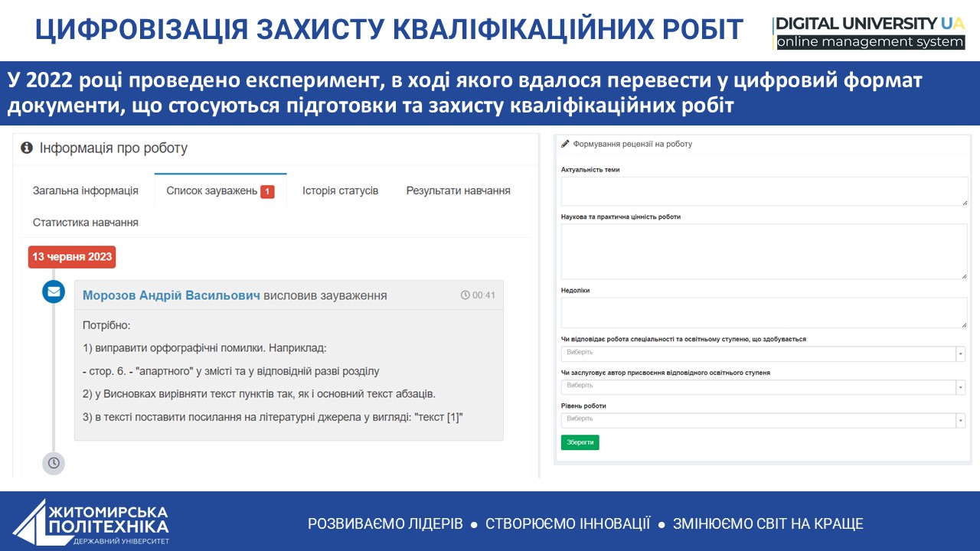This screenshot has height=551, width=980.
Task: Click the Digital University UA logo
Action: pyautogui.click(x=869, y=34)
